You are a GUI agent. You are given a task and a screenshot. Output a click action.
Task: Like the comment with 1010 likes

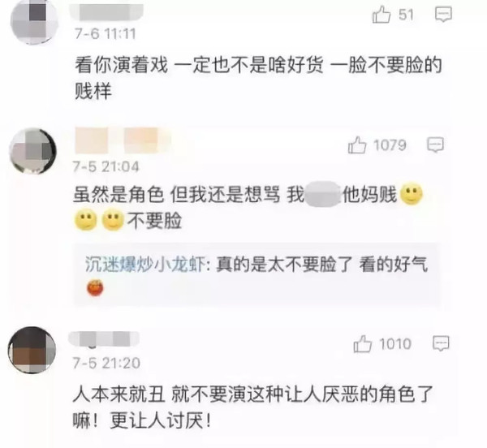pos(363,343)
